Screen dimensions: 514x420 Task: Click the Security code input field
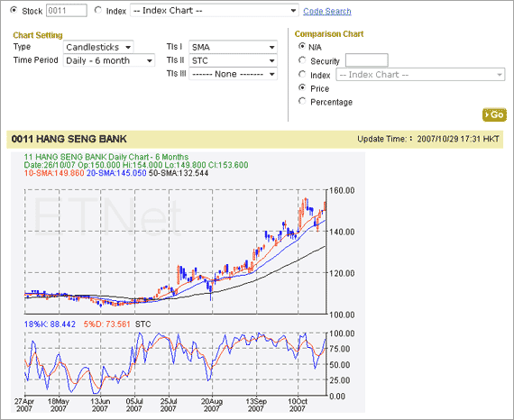tap(367, 60)
